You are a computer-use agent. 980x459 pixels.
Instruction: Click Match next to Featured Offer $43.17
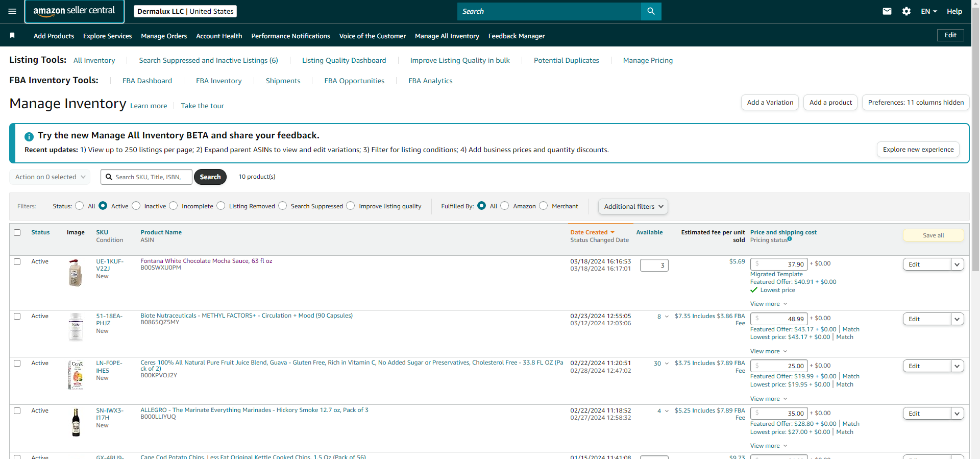851,329
